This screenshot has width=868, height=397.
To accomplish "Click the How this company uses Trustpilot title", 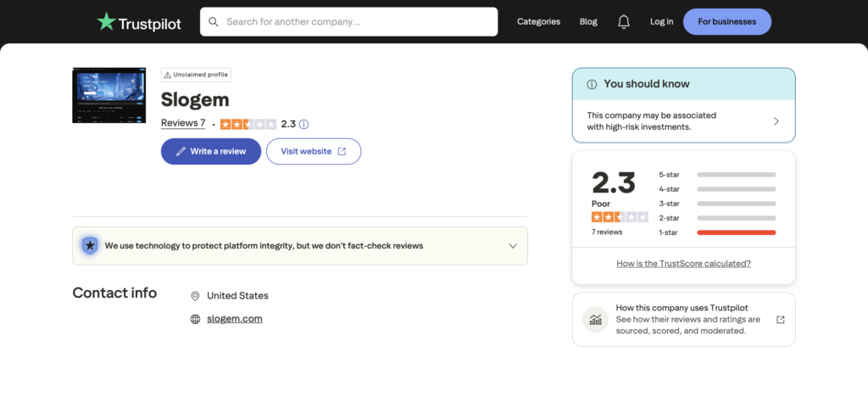I will [682, 308].
